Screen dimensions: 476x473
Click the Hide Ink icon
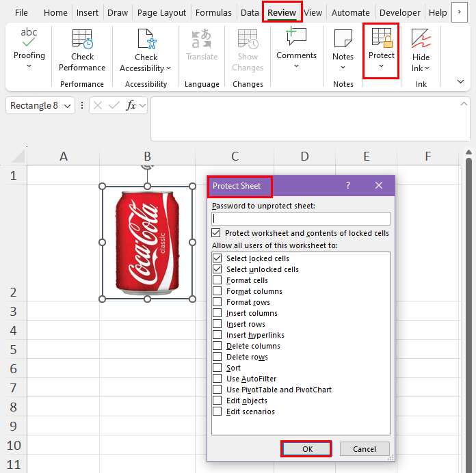tap(421, 38)
